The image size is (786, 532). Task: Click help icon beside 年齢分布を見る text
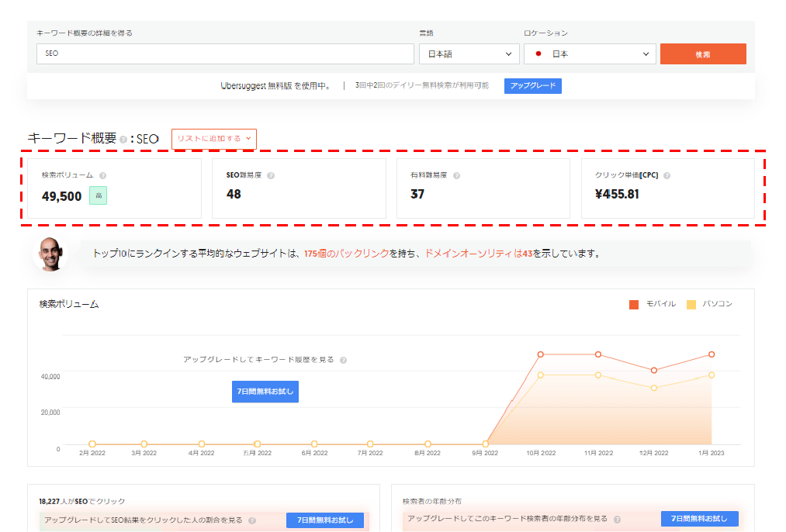[617, 520]
